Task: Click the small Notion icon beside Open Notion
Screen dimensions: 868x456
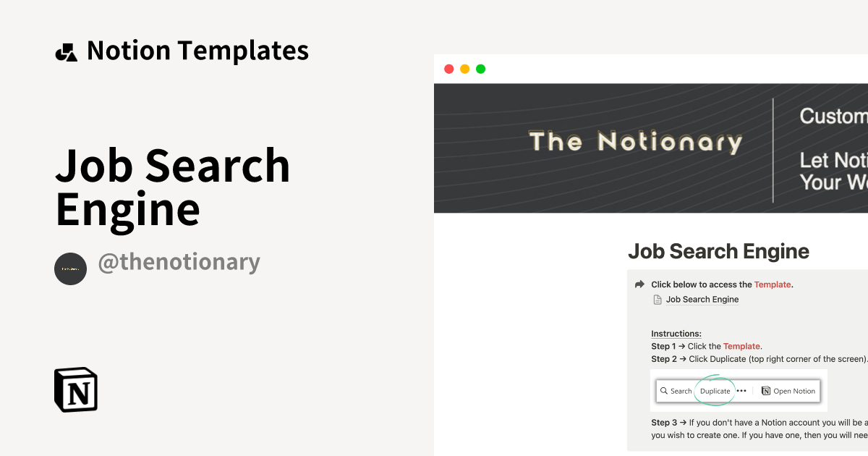Action: 766,391
